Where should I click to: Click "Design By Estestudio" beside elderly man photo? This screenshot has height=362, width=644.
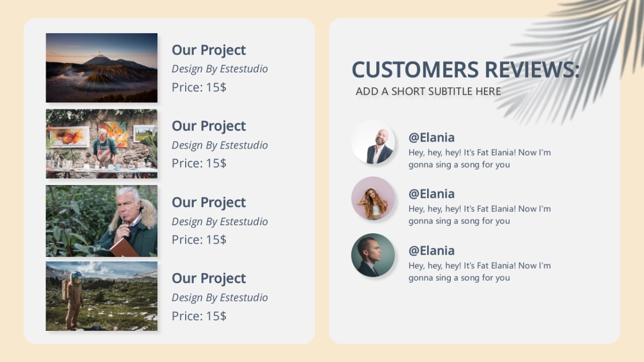pos(219,221)
